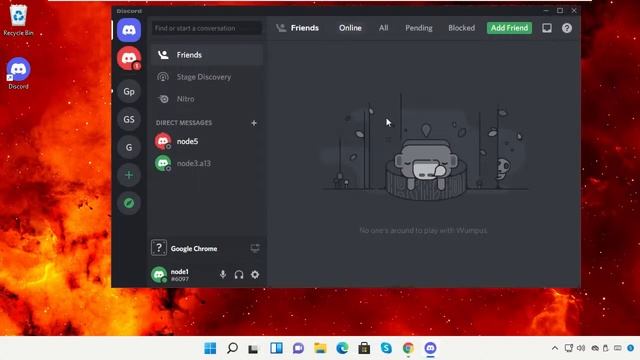Open Google Chrome from taskbar
This screenshot has width=640, height=360.
pos(408,348)
